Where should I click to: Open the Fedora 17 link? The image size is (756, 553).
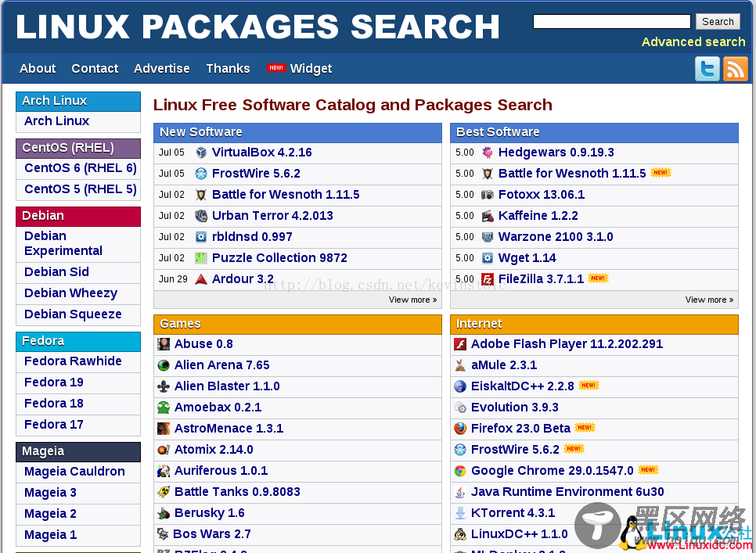click(x=53, y=425)
